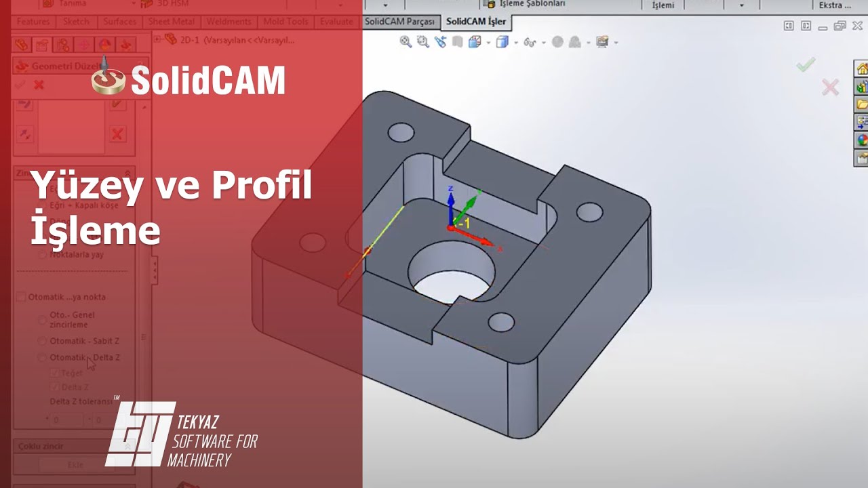The image size is (868, 488).
Task: Confirm with green checkmark in viewport corner
Action: click(806, 65)
